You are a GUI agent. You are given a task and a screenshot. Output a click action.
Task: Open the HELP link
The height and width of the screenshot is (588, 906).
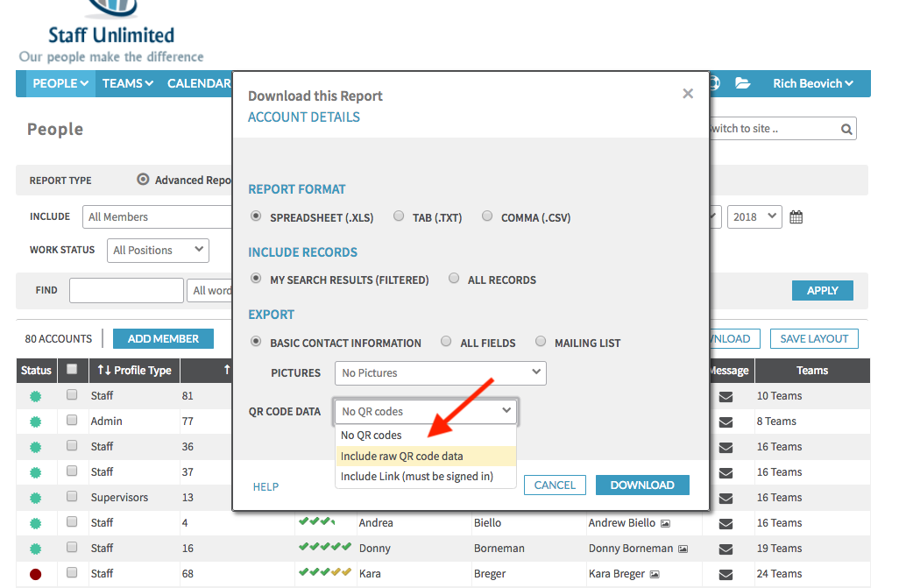point(265,487)
